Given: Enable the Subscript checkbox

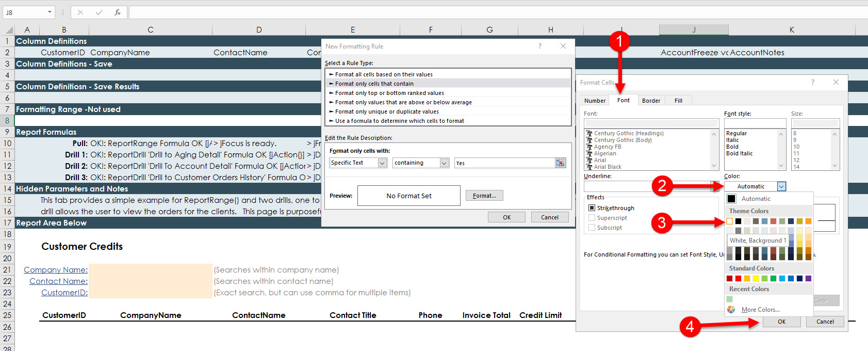Looking at the screenshot, I should (x=592, y=228).
